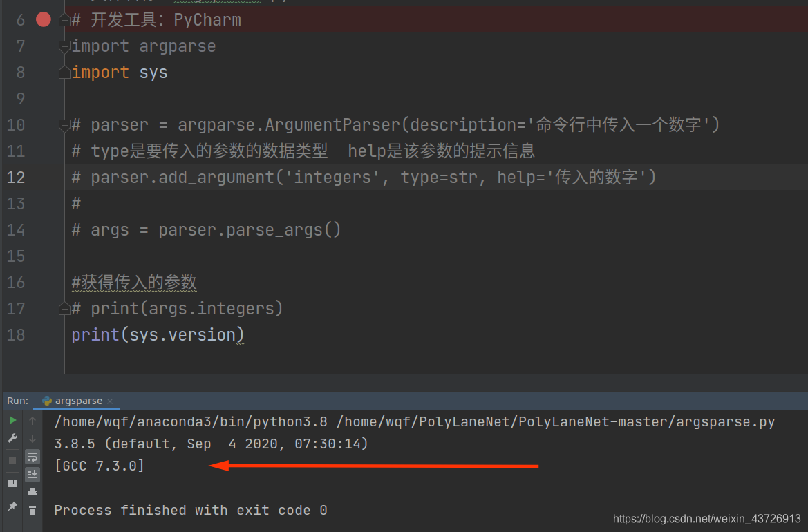The height and width of the screenshot is (532, 808).
Task: Click fold end marker at line 17
Action: click(64, 308)
